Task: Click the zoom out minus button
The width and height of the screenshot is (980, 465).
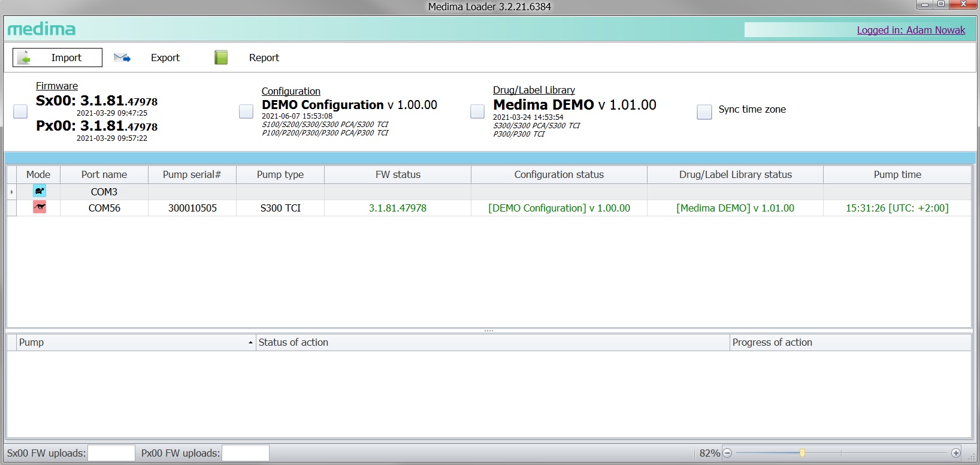Action: click(727, 453)
